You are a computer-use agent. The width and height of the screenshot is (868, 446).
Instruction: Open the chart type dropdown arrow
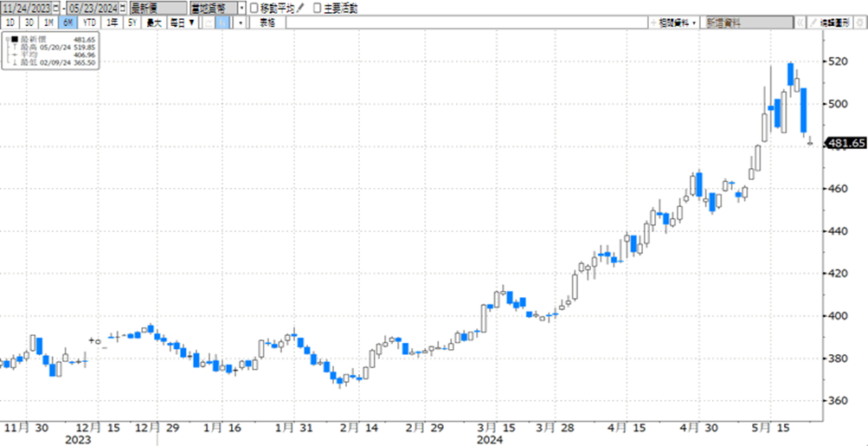tap(241, 23)
